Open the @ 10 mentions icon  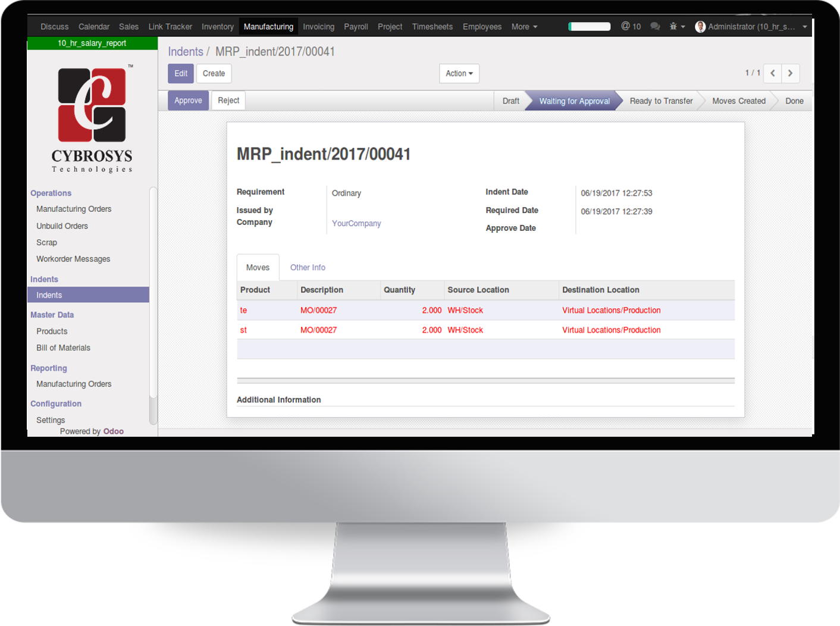[631, 27]
